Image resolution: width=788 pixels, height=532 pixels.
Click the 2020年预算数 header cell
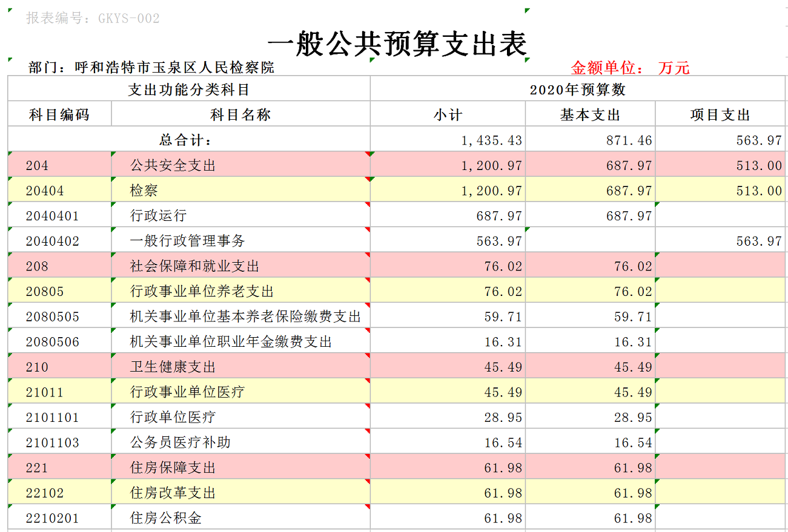click(578, 90)
